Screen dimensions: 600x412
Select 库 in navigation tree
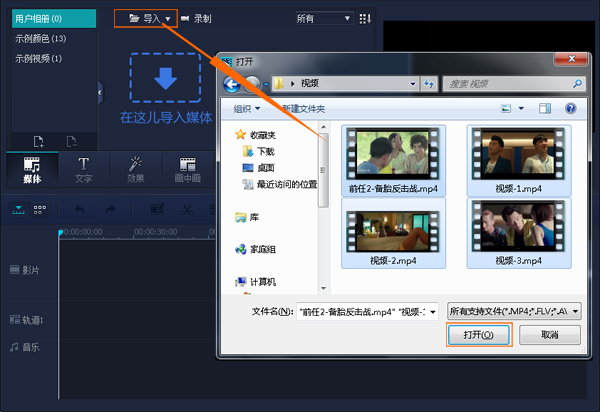(247, 217)
